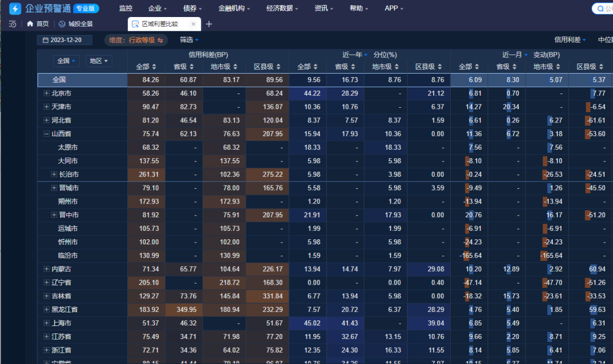Open the 近一年 period dropdown
This screenshot has height=364, width=613.
355,54
